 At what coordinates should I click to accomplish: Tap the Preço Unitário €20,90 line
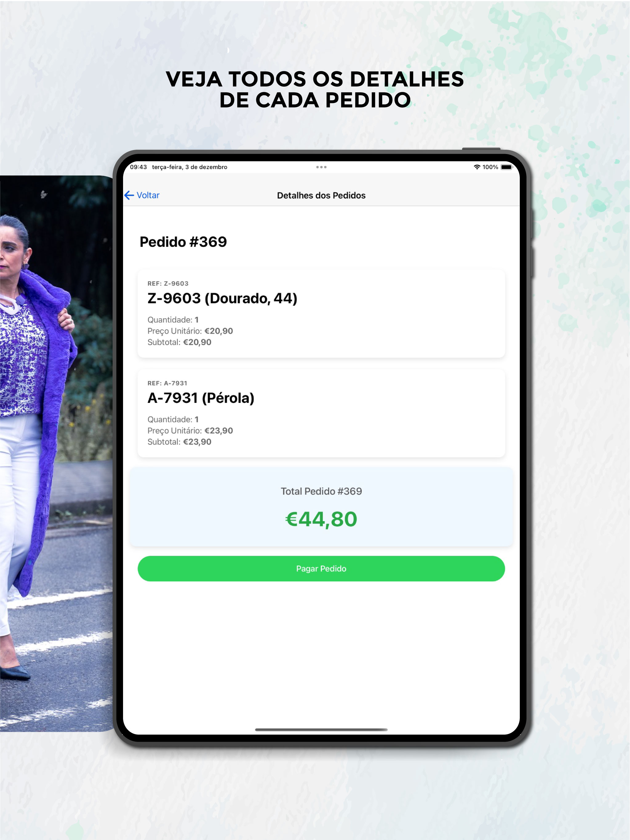tap(190, 331)
